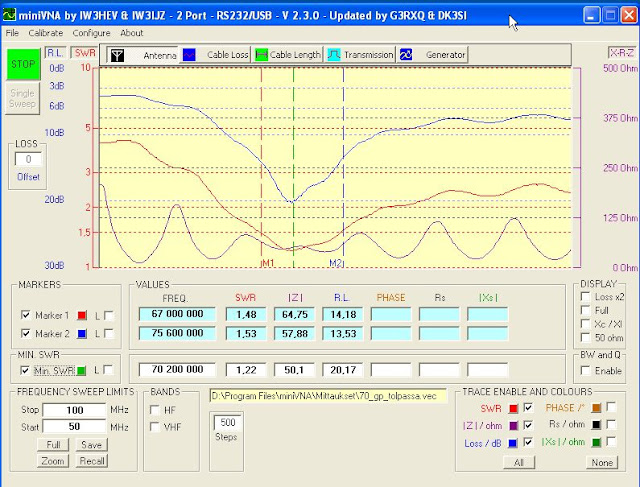Click the M2 marker on the graph
This screenshot has height=487, width=640.
[x=335, y=263]
